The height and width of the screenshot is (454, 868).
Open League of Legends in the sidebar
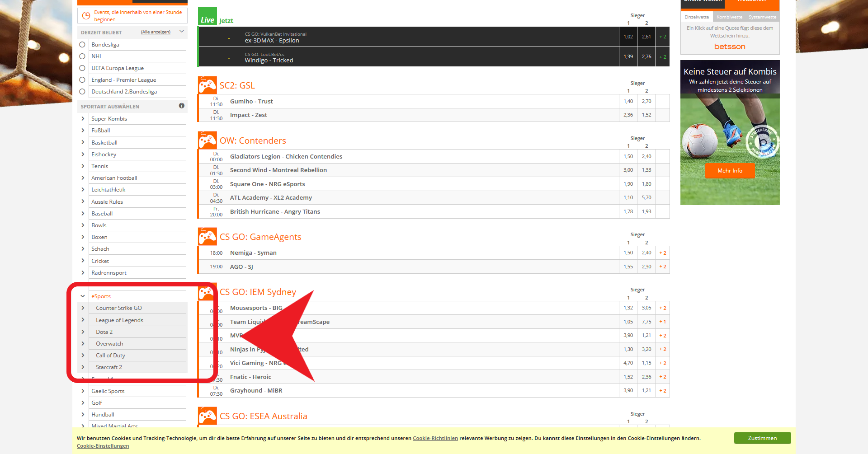point(119,320)
